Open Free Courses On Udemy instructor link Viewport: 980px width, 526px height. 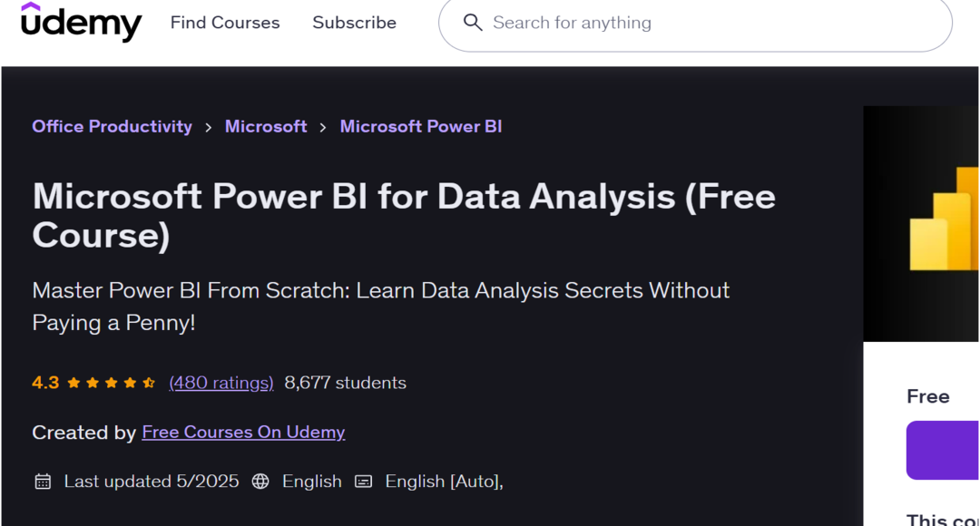[243, 433]
